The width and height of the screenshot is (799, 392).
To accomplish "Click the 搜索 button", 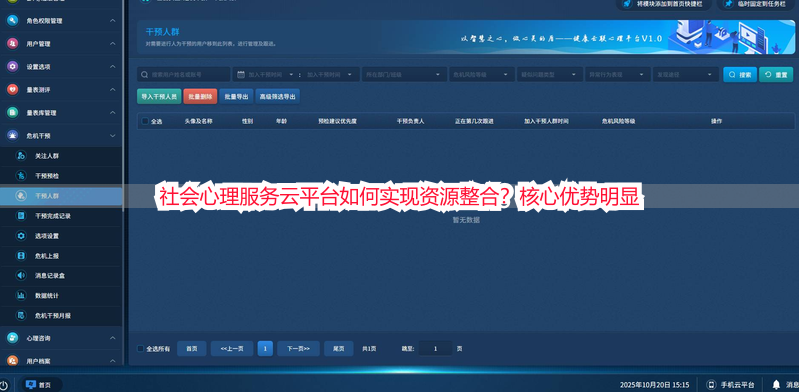I will (740, 74).
